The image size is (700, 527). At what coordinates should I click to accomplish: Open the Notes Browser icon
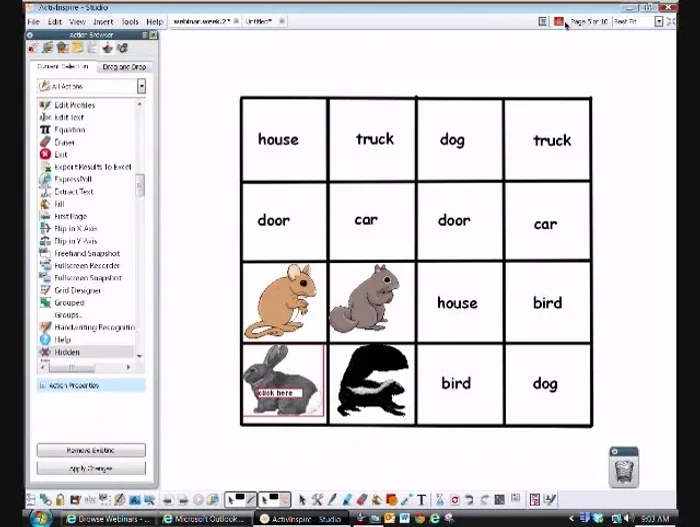(x=77, y=48)
